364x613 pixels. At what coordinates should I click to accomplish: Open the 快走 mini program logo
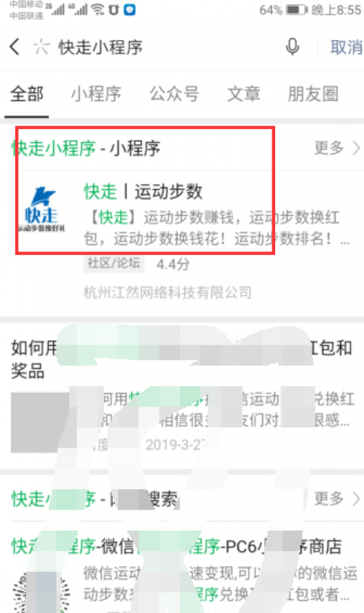[x=41, y=210]
